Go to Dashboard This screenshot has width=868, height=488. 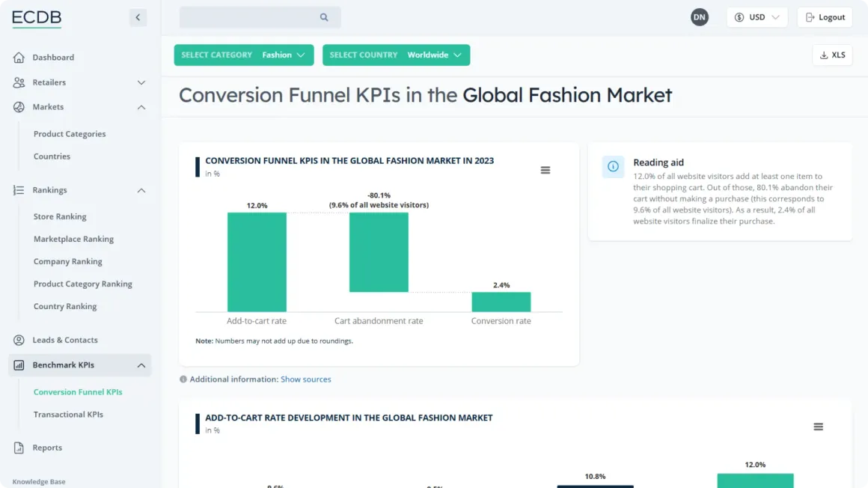click(53, 57)
